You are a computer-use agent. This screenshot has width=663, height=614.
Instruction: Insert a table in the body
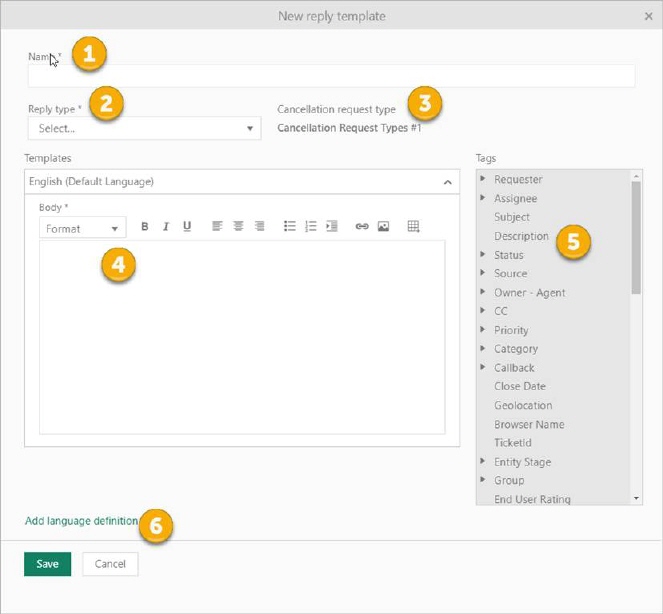click(x=413, y=227)
